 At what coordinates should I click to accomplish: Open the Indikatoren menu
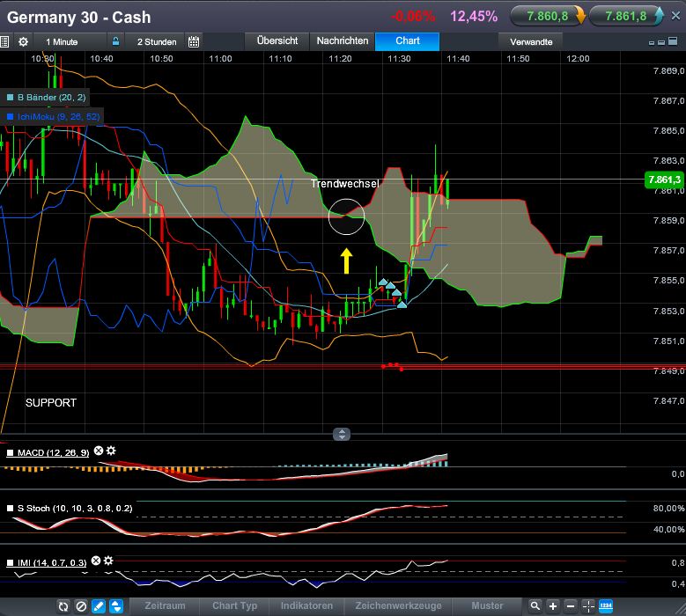(306, 606)
